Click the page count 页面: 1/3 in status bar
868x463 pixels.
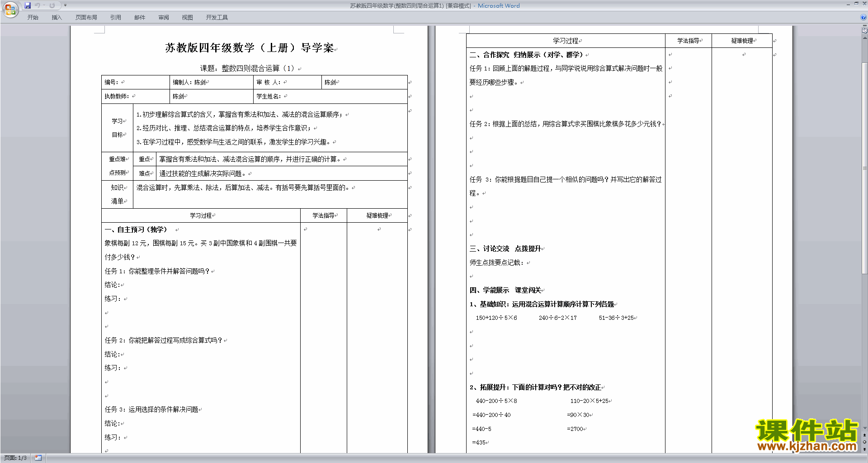point(15,458)
